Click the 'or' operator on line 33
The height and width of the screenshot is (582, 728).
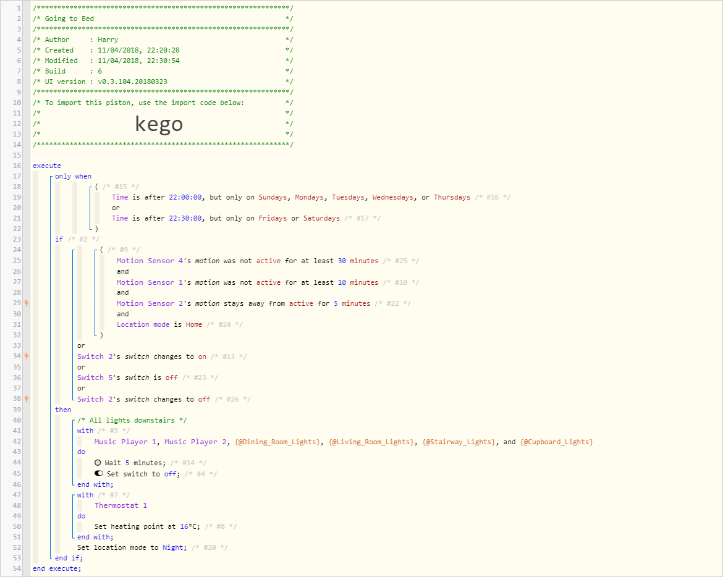click(x=81, y=347)
